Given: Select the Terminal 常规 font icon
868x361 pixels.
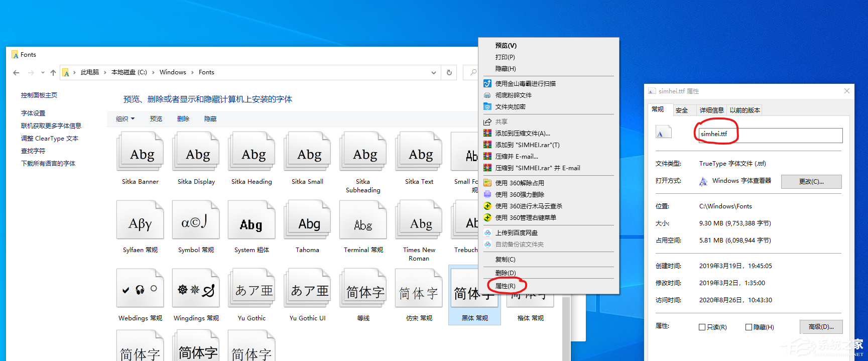Looking at the screenshot, I should click(x=363, y=220).
